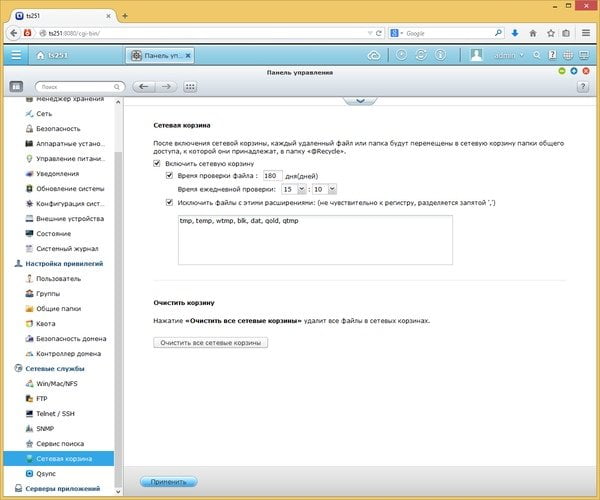Open the admin user menu
Image resolution: width=600 pixels, height=500 pixels.
(509, 55)
